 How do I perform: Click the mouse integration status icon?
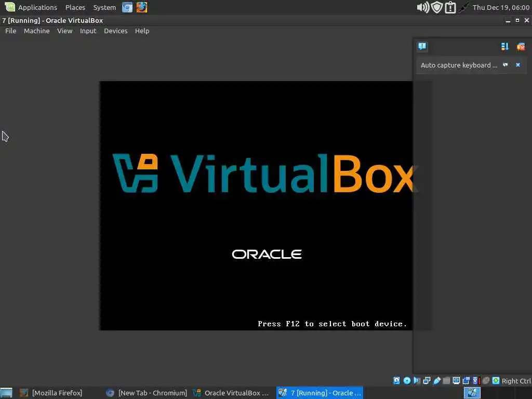coord(486,380)
